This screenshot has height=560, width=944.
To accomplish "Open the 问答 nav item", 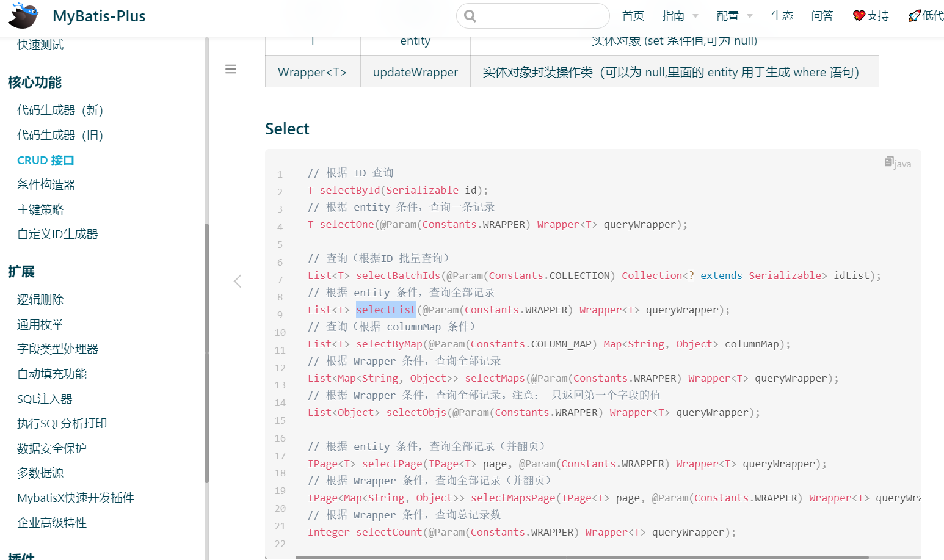I will (822, 16).
